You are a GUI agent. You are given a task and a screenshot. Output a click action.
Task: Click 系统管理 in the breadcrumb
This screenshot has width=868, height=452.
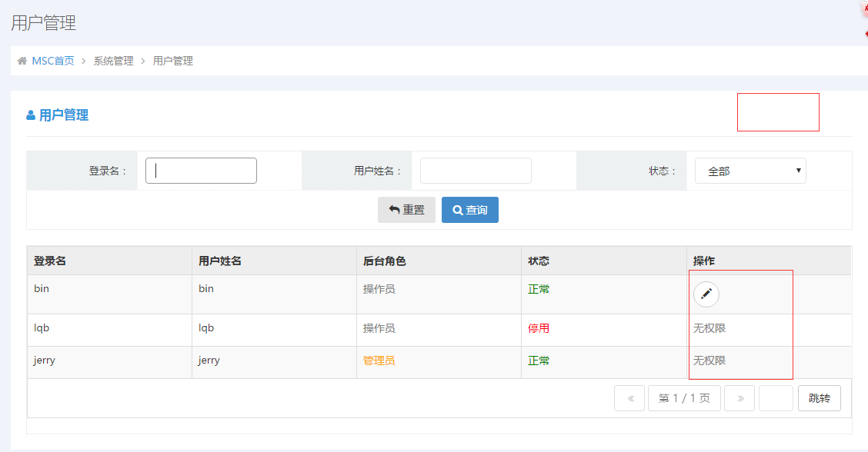pos(113,61)
